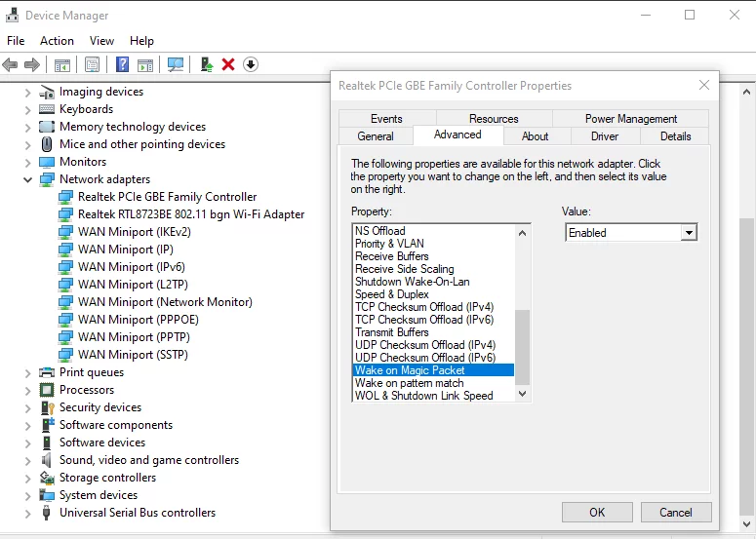Click the Security devices key icon
Viewport: 756px width, 539px height.
(x=47, y=407)
